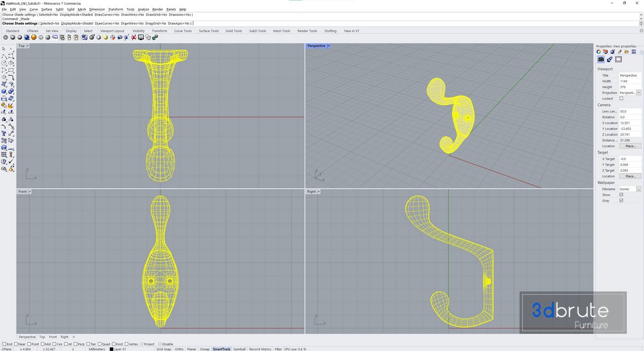Viewport: 644px width, 351px height.
Task: Switch to the Curve Tools toolbar tab
Action: coord(182,31)
